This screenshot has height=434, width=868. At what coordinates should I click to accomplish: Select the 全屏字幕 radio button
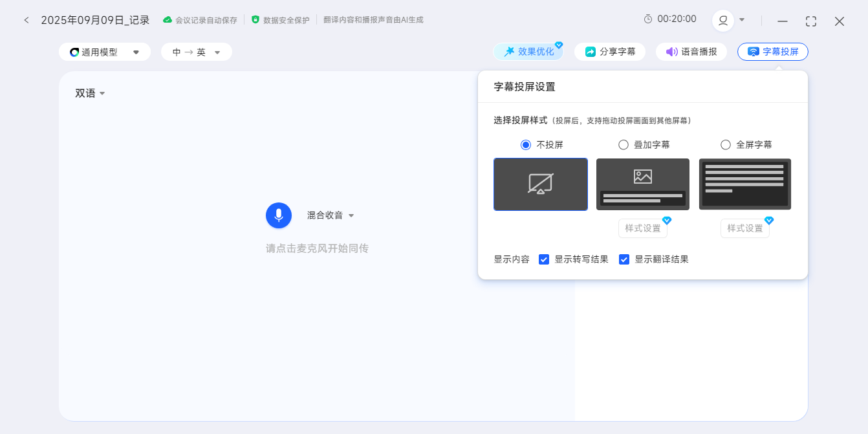(x=726, y=145)
